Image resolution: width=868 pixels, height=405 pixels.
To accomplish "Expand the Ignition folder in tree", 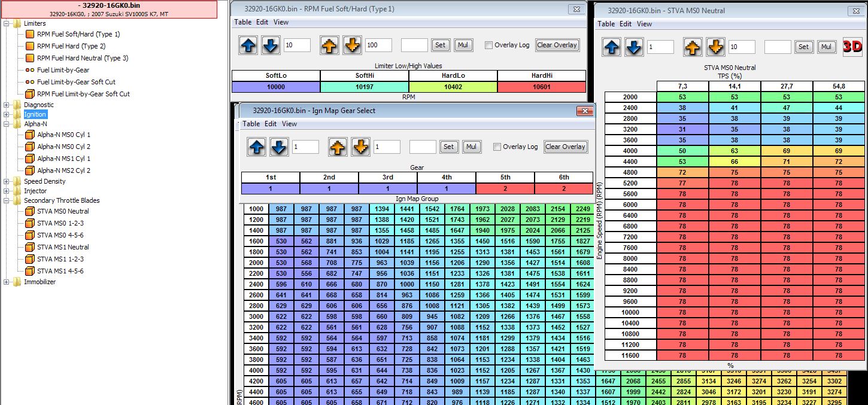I will pos(7,114).
